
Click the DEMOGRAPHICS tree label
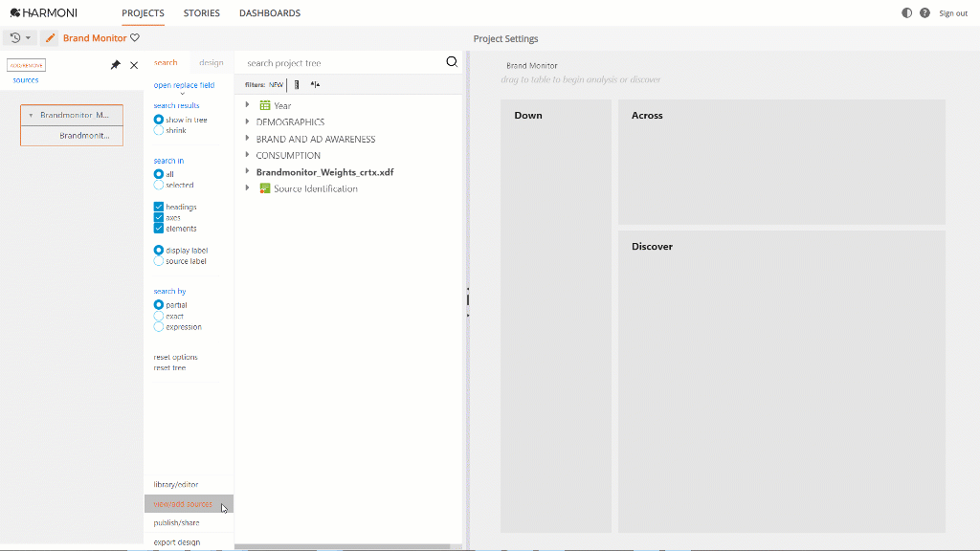point(290,121)
